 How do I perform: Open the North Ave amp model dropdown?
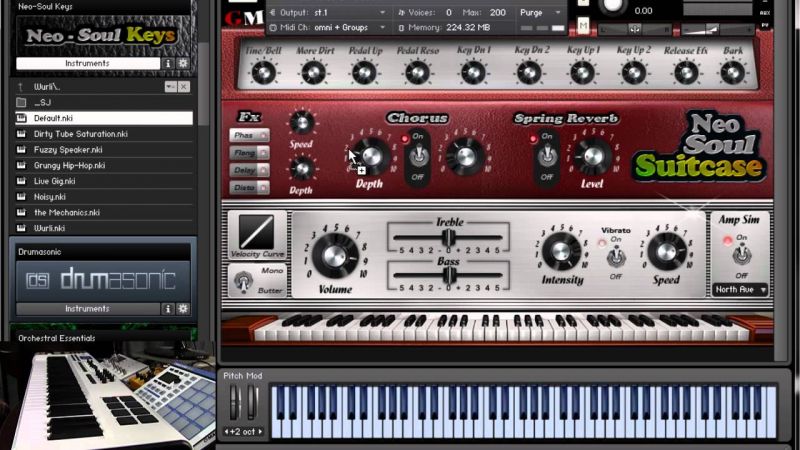coord(741,290)
